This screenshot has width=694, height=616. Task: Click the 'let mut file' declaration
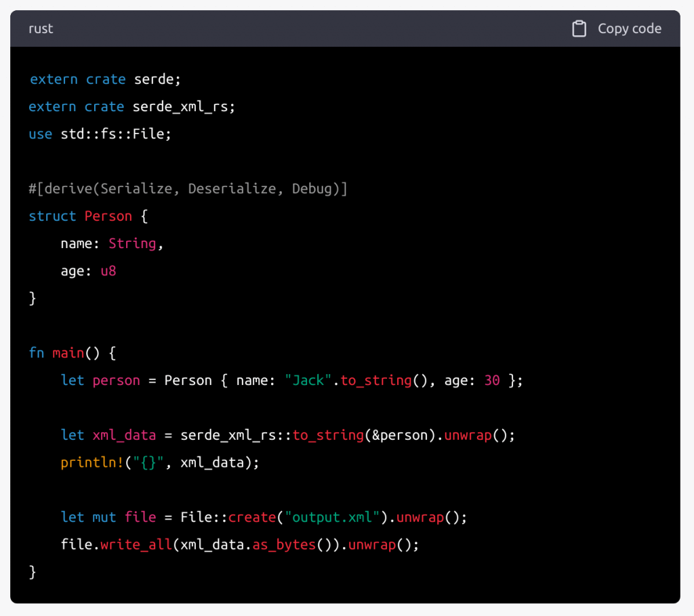coord(108,517)
